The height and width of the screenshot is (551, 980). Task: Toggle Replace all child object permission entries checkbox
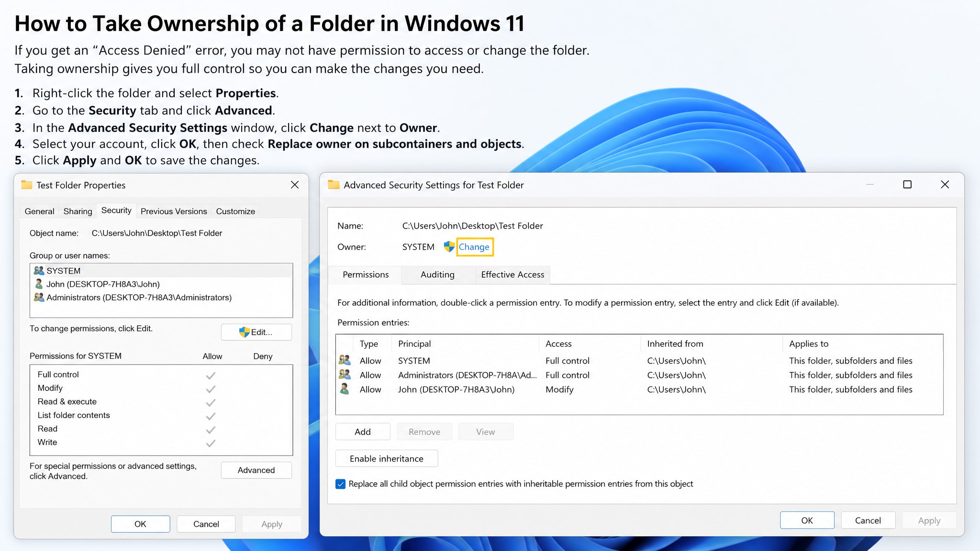click(340, 484)
